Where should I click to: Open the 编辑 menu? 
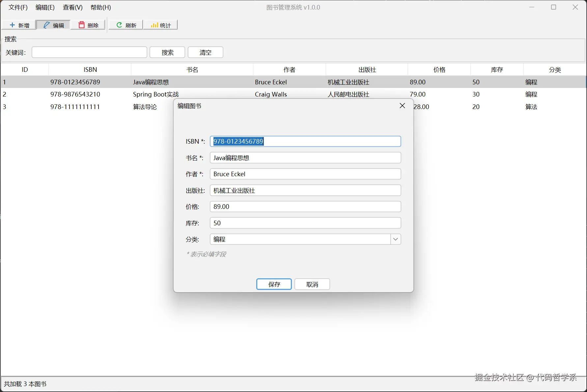[x=44, y=7]
